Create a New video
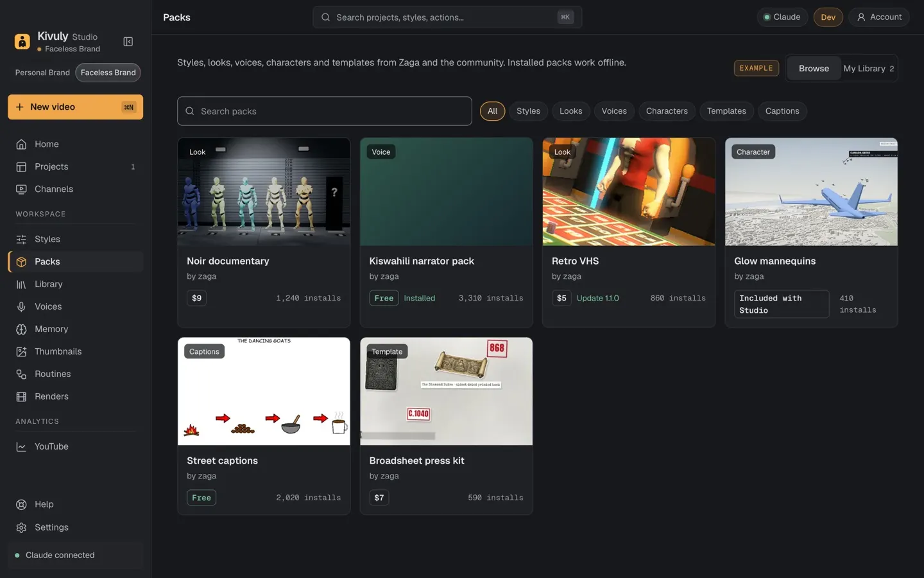Image resolution: width=924 pixels, height=578 pixels. tap(75, 107)
